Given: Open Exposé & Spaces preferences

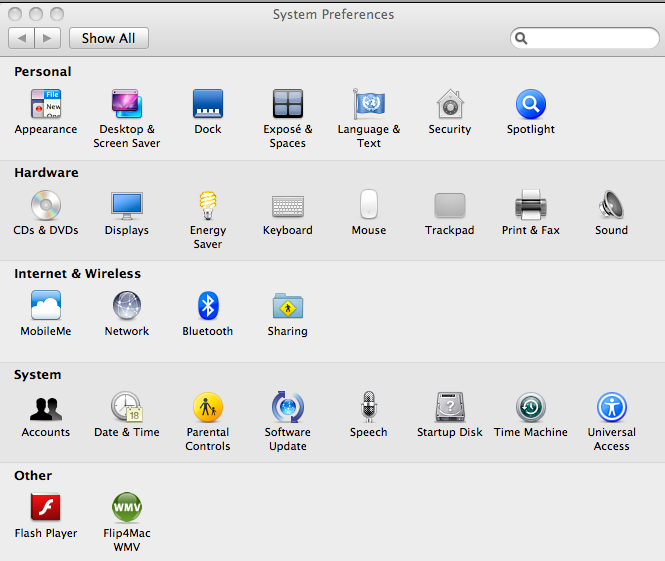Looking at the screenshot, I should (288, 105).
